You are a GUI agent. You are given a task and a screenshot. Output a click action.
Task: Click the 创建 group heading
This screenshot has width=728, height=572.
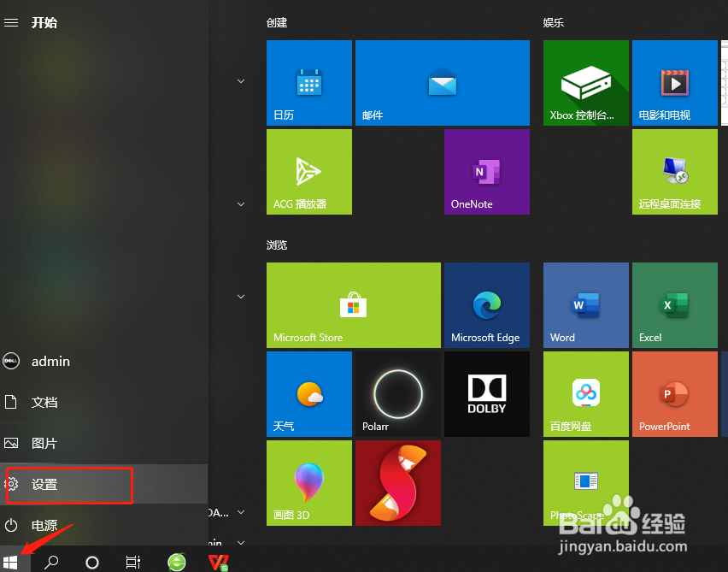277,23
